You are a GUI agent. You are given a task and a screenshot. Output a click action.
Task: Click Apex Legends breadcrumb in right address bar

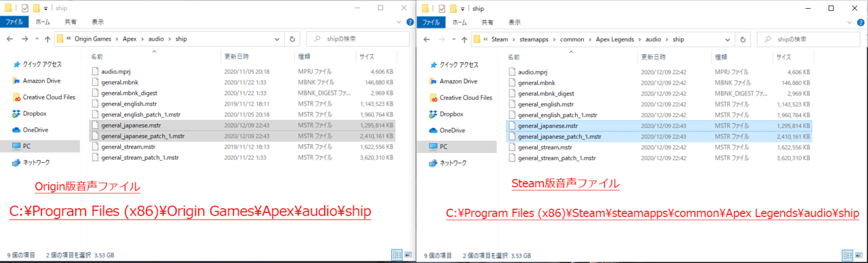(614, 39)
